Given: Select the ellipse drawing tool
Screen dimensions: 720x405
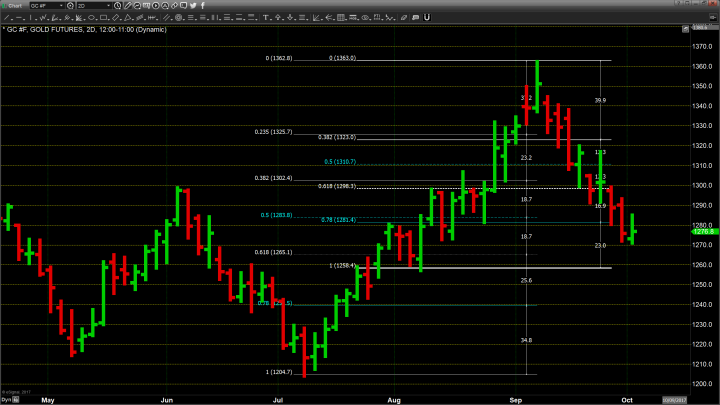Looking at the screenshot, I should pyautogui.click(x=91, y=17).
